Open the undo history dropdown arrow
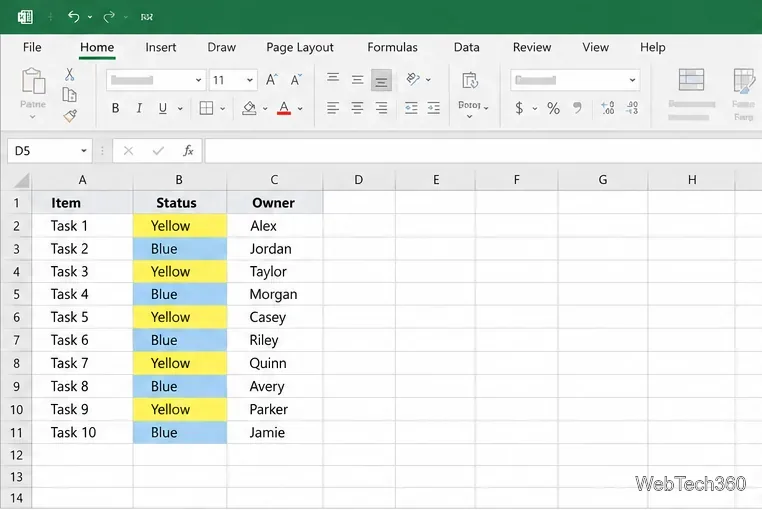This screenshot has width=762, height=510. point(90,17)
